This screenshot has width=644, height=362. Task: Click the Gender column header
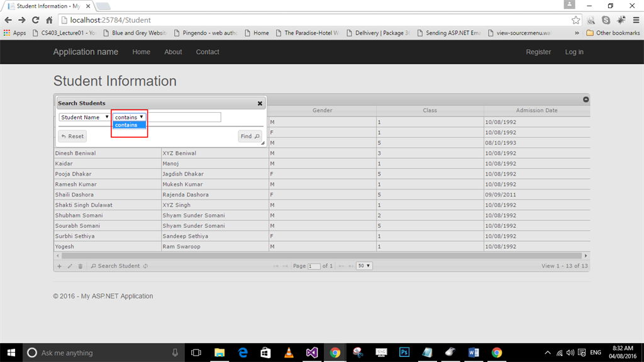323,110
